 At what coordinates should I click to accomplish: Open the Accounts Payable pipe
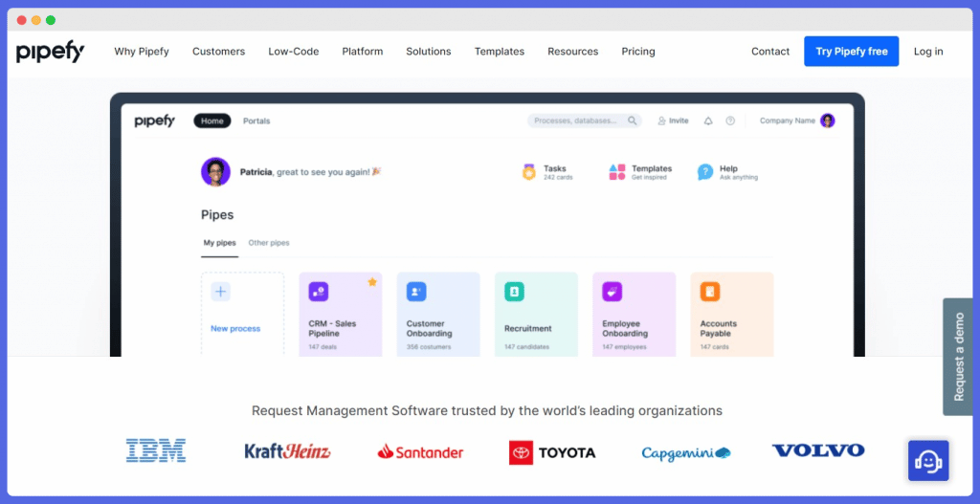pos(732,314)
